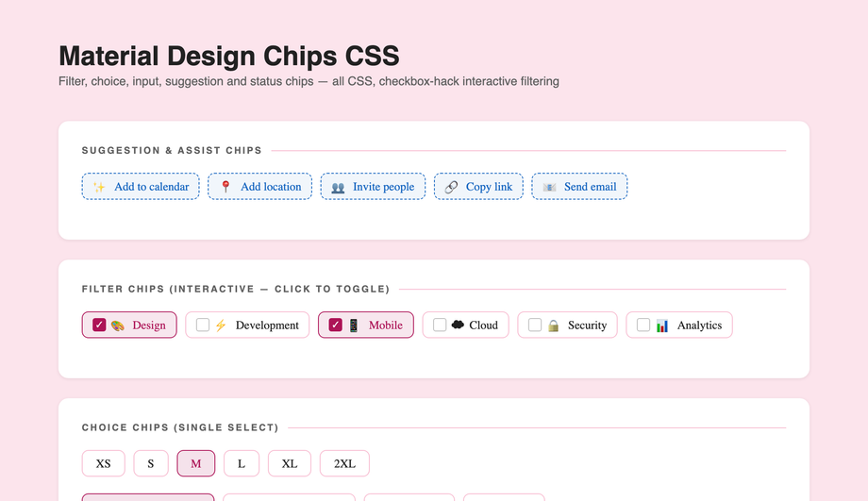Check the Analytics filter checkbox
The width and height of the screenshot is (868, 501).
[643, 325]
